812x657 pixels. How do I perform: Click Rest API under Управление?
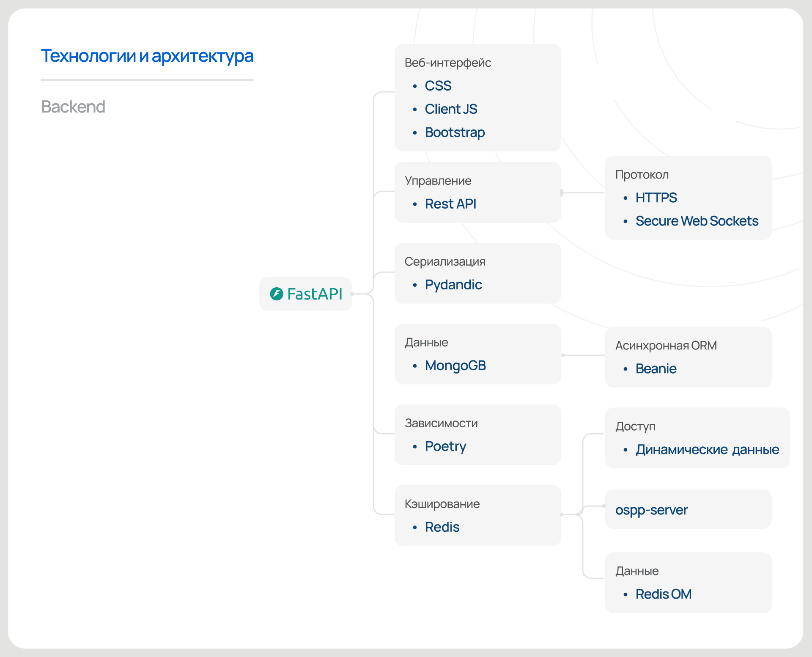[x=450, y=204]
